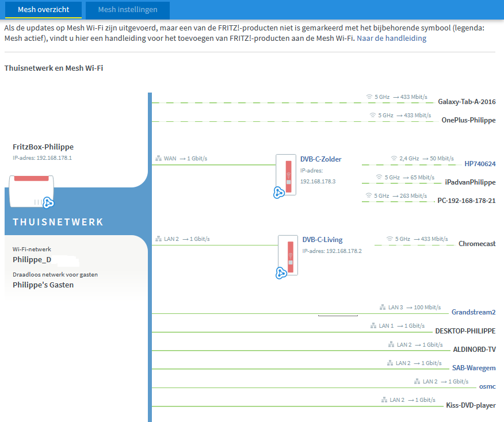
Task: Click the FritzBox-Philippe device name
Action: [43, 147]
